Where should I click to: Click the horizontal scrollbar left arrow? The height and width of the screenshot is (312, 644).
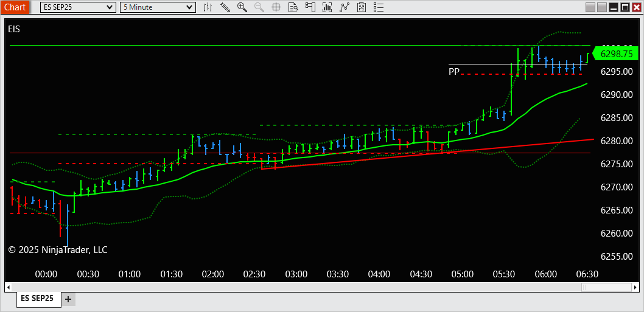[8, 287]
